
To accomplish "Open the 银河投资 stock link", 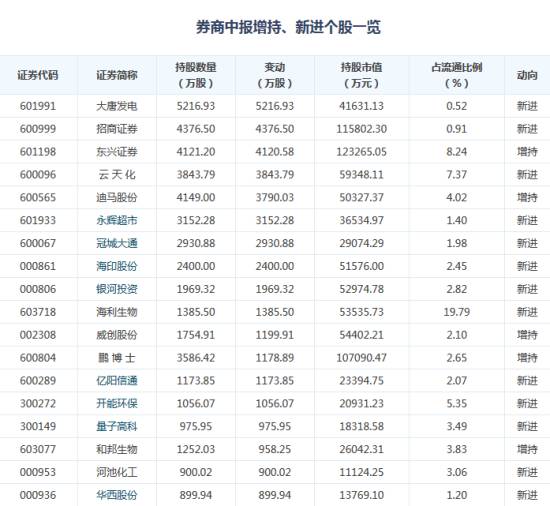I will pyautogui.click(x=117, y=289).
